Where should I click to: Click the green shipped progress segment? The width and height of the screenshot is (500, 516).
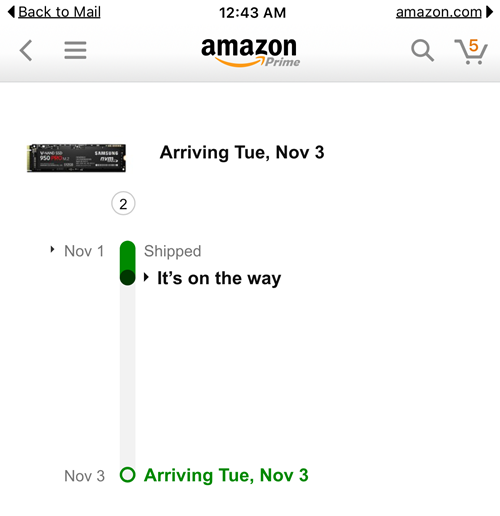(128, 255)
